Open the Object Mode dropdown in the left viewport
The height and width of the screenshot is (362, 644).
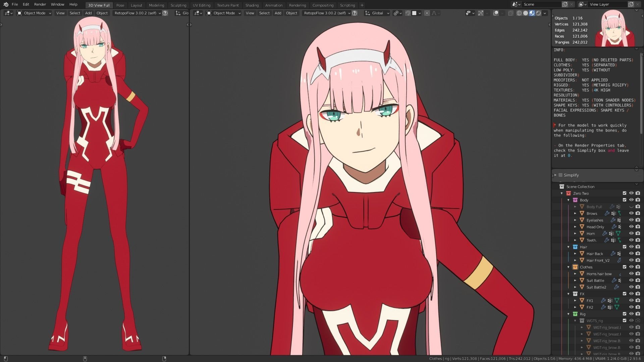tap(34, 13)
